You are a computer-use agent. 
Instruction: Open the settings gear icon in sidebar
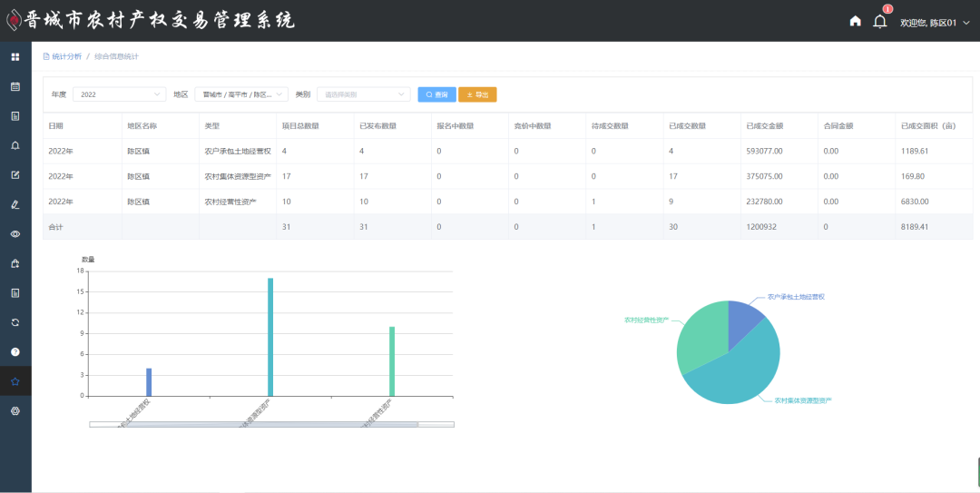point(15,410)
